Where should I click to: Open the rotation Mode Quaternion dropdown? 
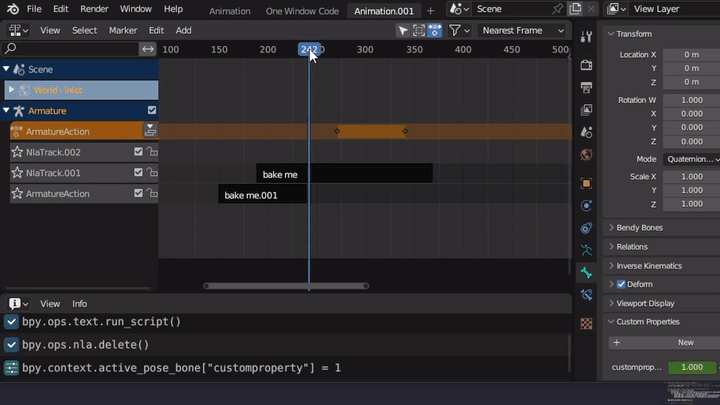coord(692,159)
